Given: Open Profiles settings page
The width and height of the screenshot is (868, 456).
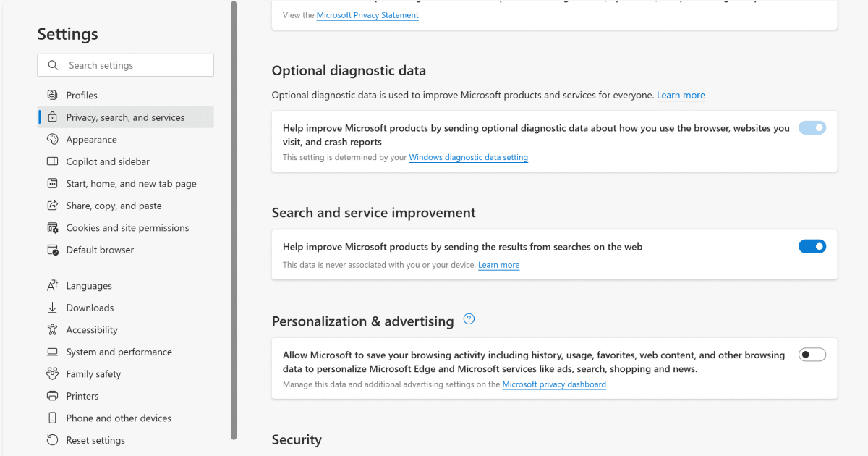Looking at the screenshot, I should tap(126, 95).
